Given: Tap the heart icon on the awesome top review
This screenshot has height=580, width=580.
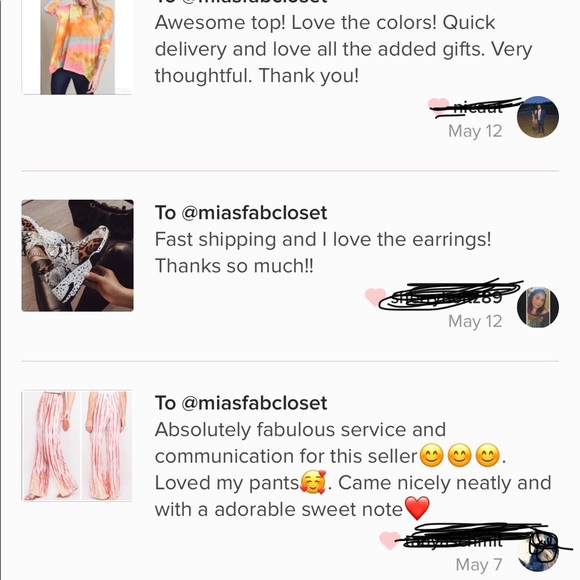Looking at the screenshot, I should (438, 104).
